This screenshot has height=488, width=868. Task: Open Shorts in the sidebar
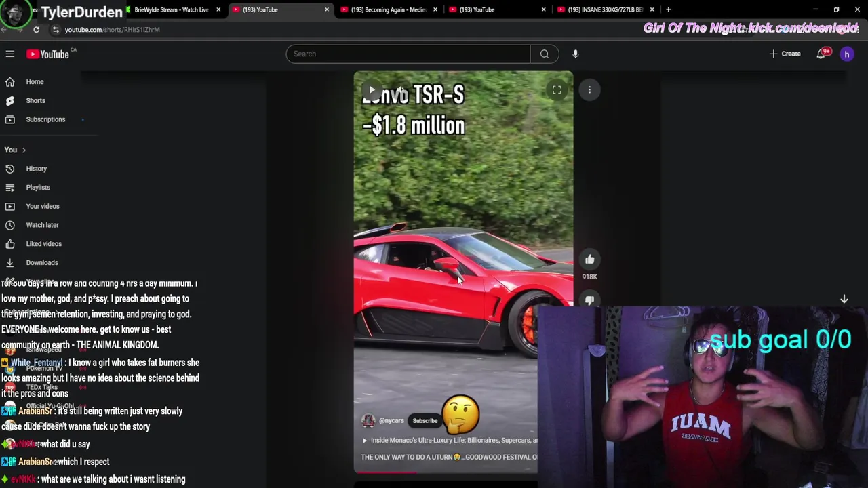pos(35,100)
